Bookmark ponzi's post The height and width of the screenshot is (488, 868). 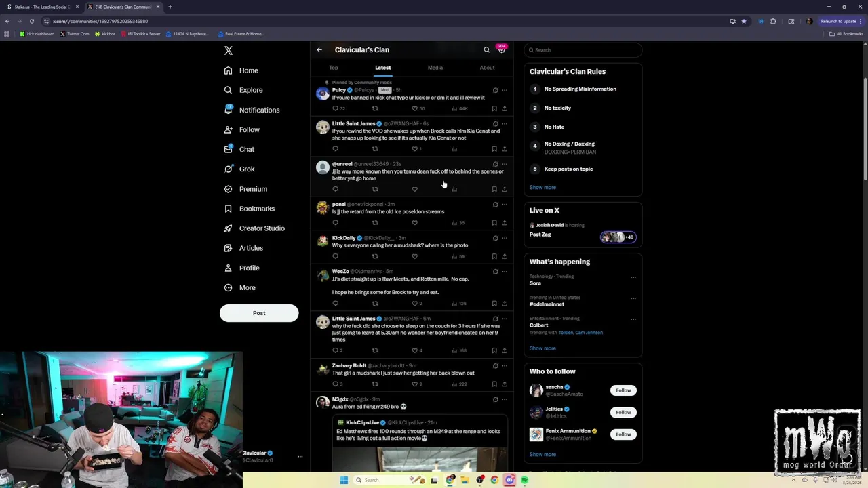pyautogui.click(x=494, y=223)
